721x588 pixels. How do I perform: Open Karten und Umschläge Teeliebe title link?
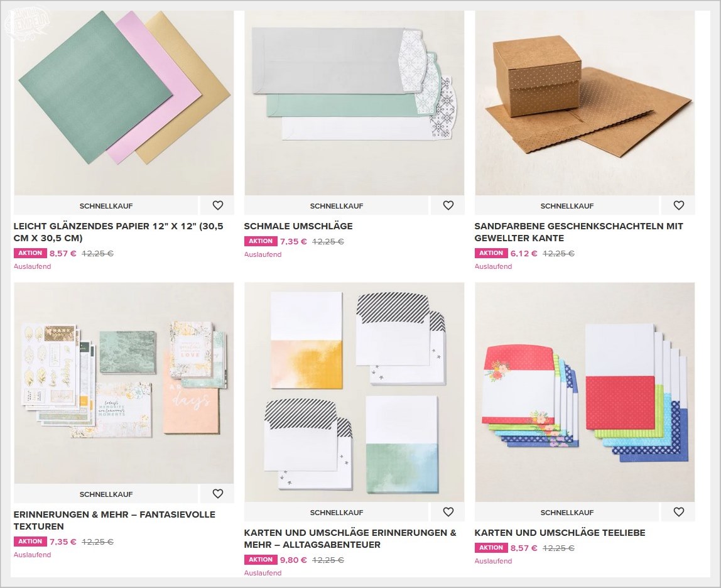click(x=560, y=532)
